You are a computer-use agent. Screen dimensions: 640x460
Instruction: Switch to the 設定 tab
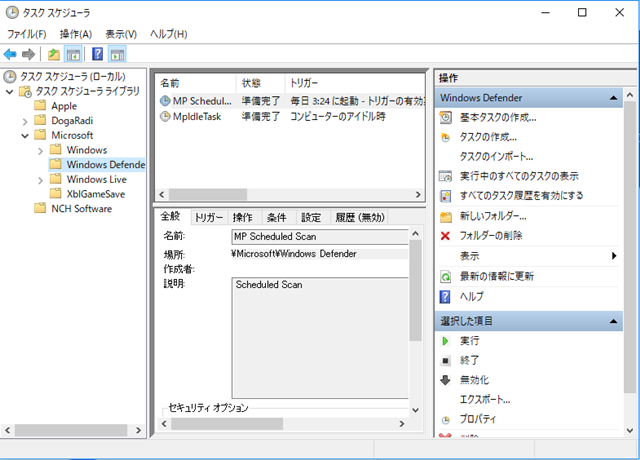click(311, 218)
